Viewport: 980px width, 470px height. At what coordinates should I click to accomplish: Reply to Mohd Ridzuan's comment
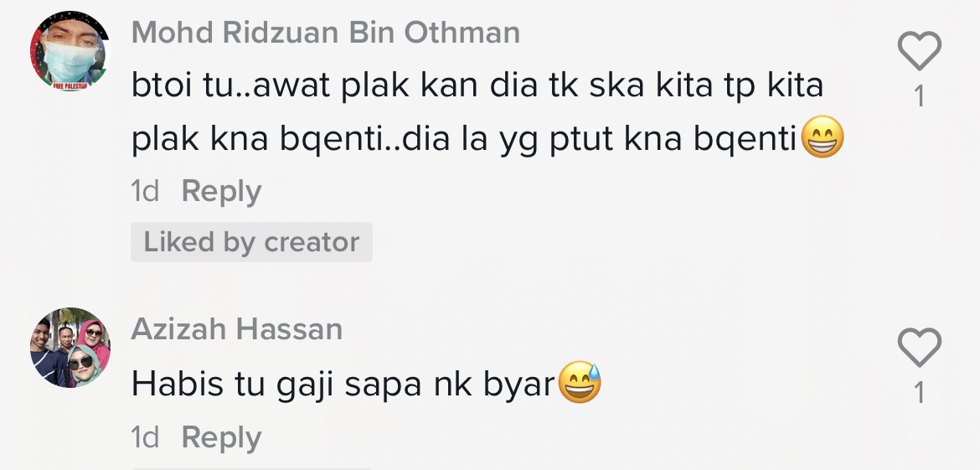(x=221, y=192)
